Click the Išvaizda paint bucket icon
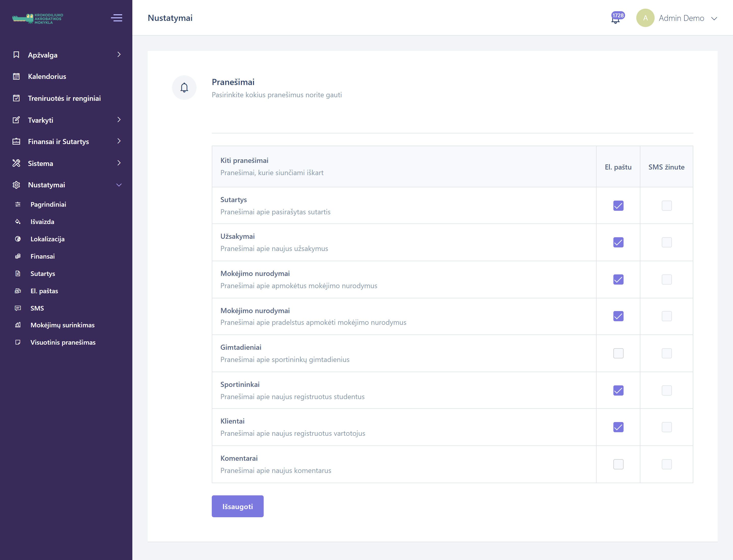 (x=18, y=222)
